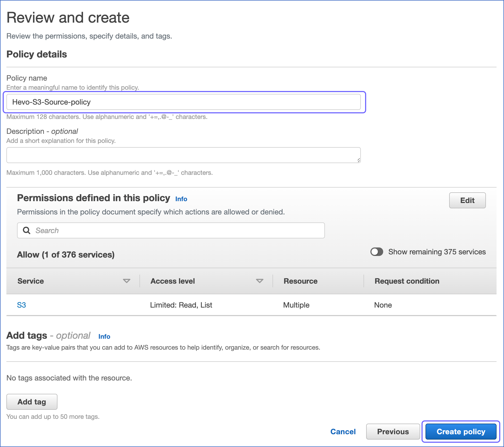Click 'No tags associated with the resource' text
Viewport: 504px width, 447px height.
69,378
